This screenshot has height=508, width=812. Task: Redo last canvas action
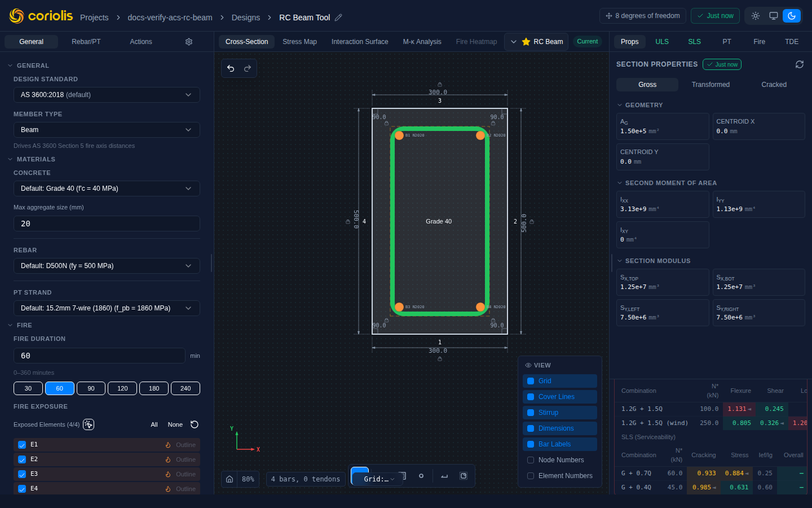point(248,68)
